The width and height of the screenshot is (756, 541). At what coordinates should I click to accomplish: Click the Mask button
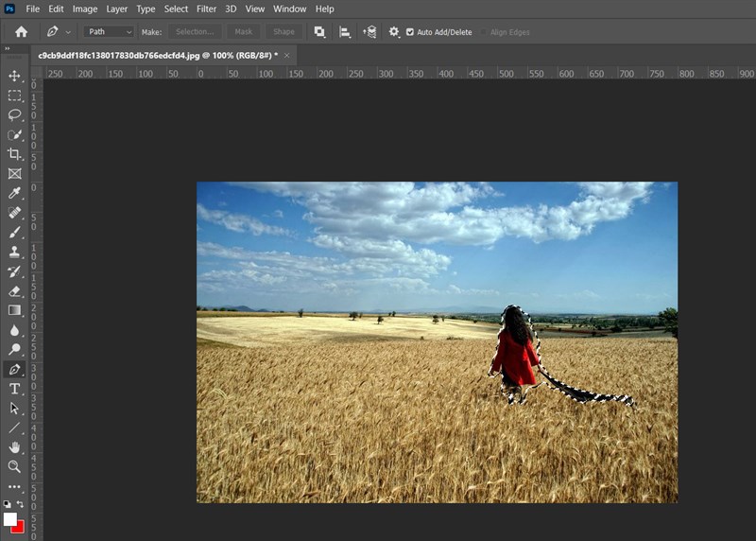coord(243,32)
